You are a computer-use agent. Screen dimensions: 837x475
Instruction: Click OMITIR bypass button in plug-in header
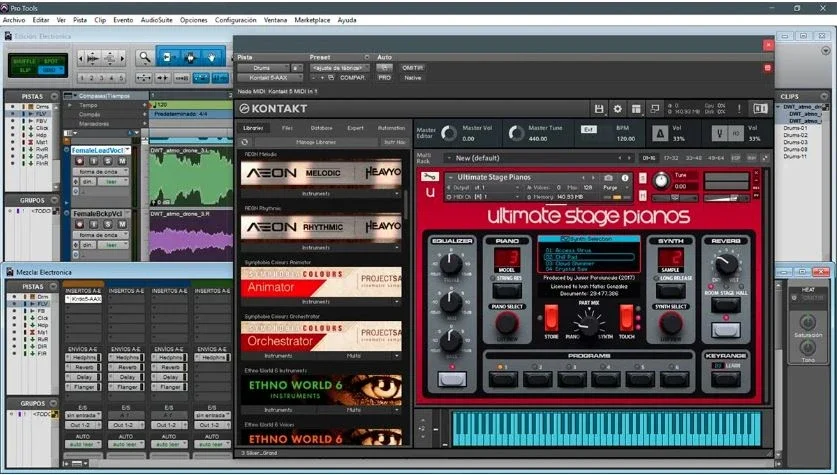413,68
